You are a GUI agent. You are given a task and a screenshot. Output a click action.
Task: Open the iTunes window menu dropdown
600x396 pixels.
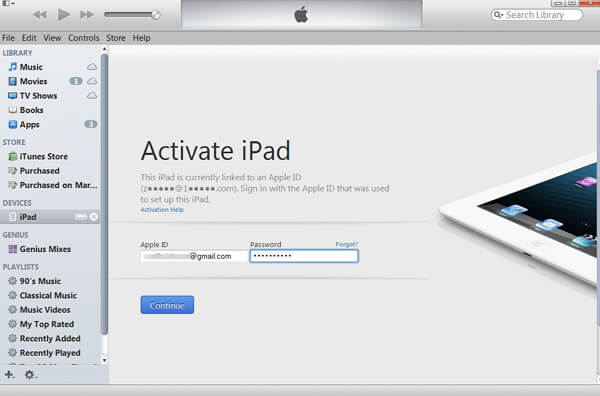(x=8, y=3)
